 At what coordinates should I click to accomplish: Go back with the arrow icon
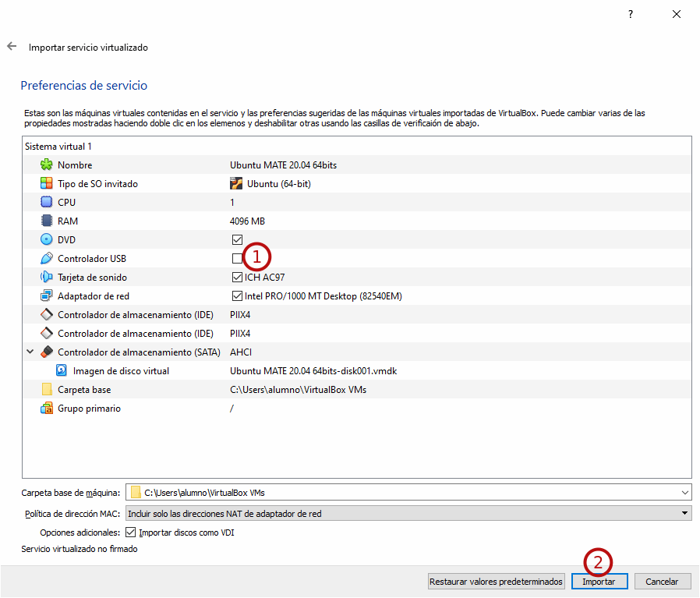[12, 47]
